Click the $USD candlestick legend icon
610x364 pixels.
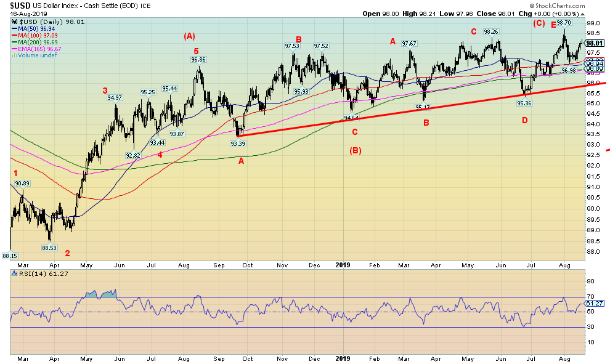click(x=14, y=22)
